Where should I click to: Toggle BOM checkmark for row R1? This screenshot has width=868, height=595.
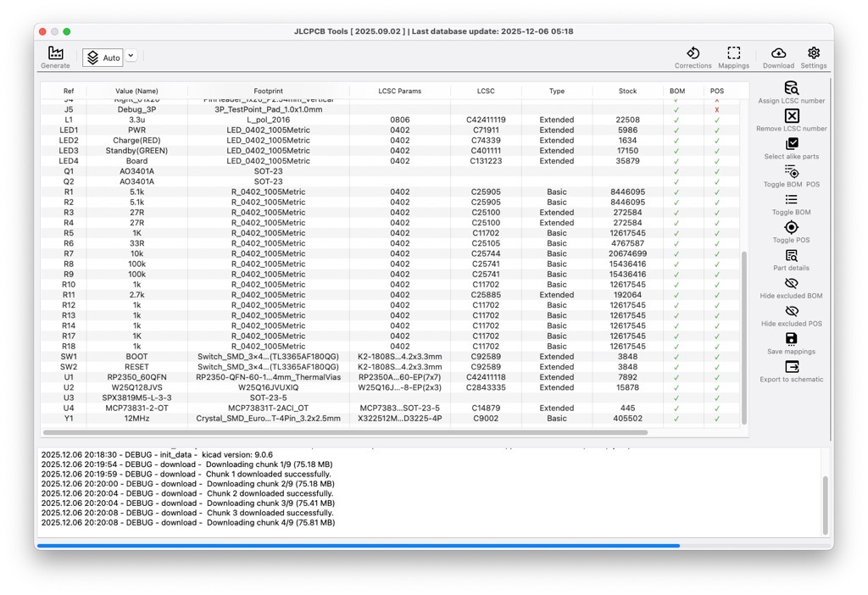[x=676, y=192]
